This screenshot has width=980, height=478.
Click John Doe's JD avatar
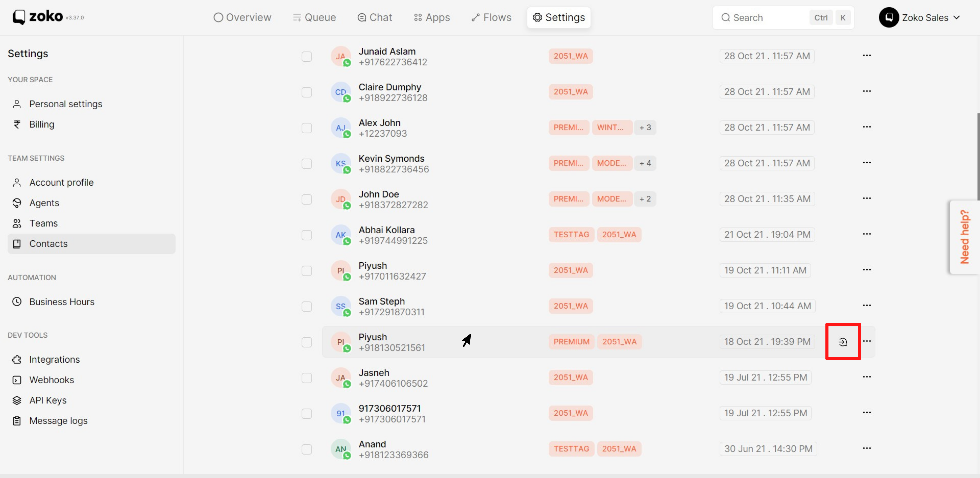point(341,199)
